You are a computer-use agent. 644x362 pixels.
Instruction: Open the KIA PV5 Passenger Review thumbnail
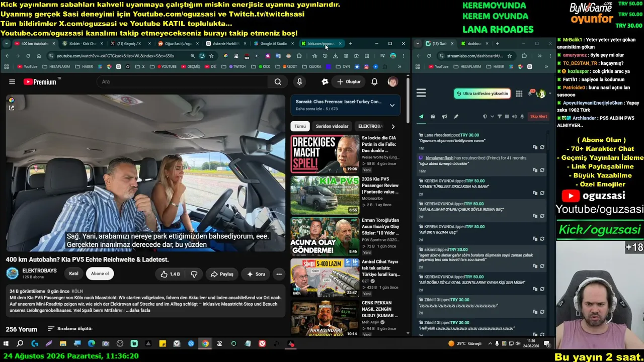click(x=325, y=196)
